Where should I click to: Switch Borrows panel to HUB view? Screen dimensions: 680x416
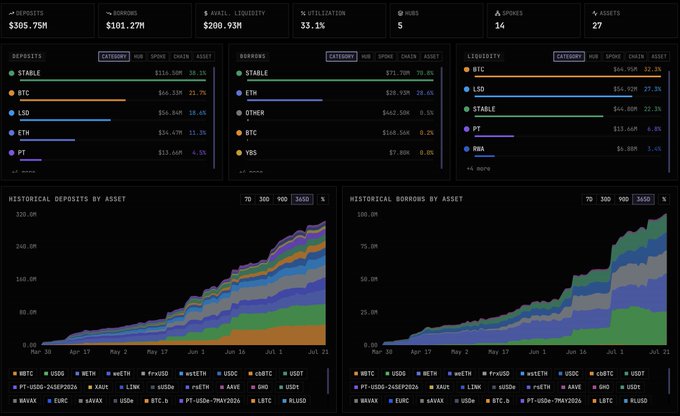(x=366, y=56)
